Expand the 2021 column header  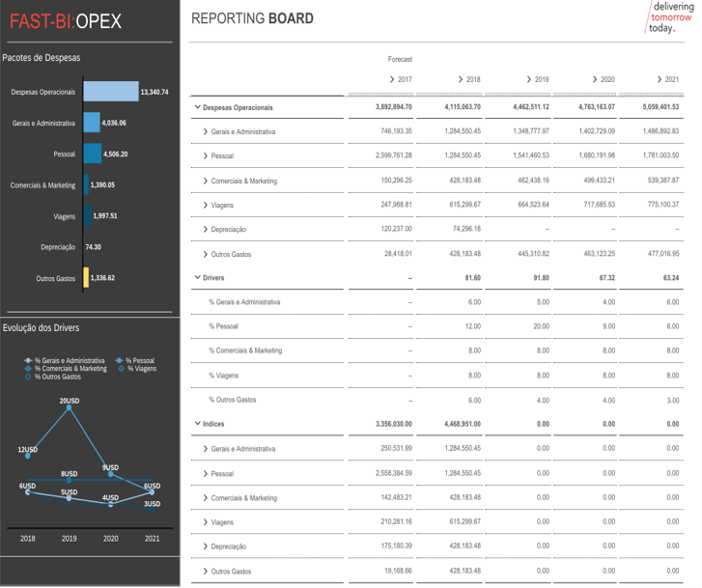click(x=666, y=79)
